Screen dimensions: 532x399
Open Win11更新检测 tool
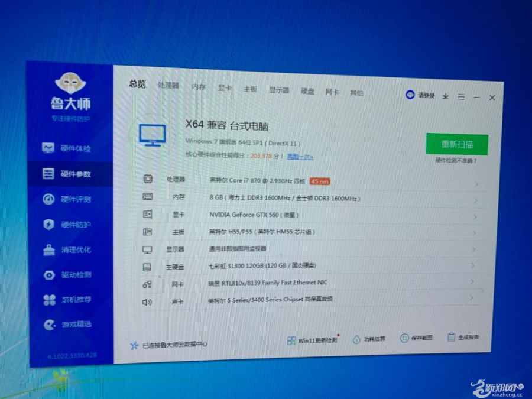(x=312, y=340)
